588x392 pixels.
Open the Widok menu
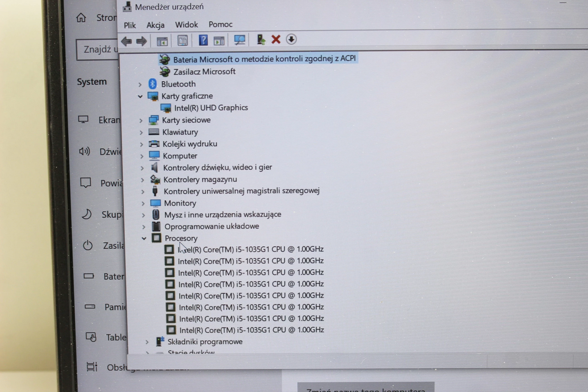pyautogui.click(x=186, y=25)
